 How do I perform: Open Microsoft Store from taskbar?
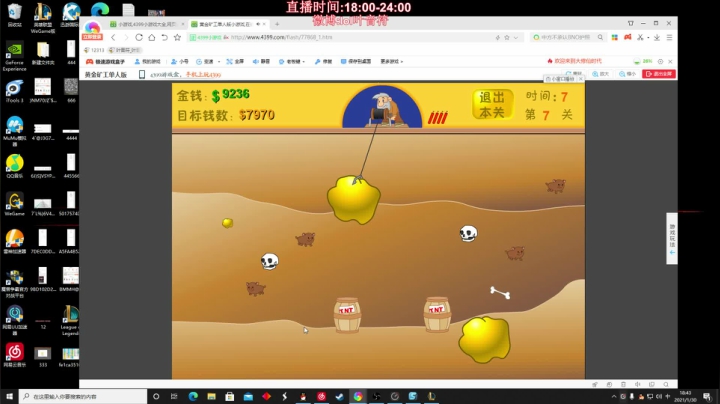[x=230, y=396]
